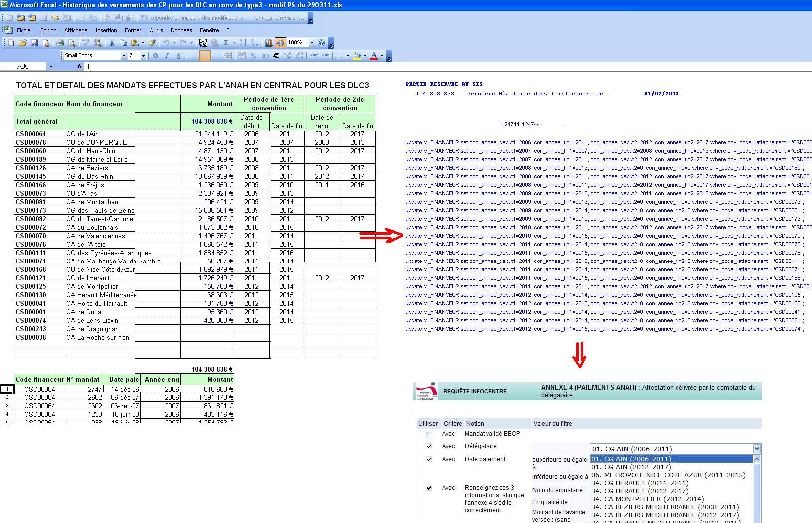The height and width of the screenshot is (523, 812).
Task: Click the Cut scissors icon
Action: click(x=112, y=43)
